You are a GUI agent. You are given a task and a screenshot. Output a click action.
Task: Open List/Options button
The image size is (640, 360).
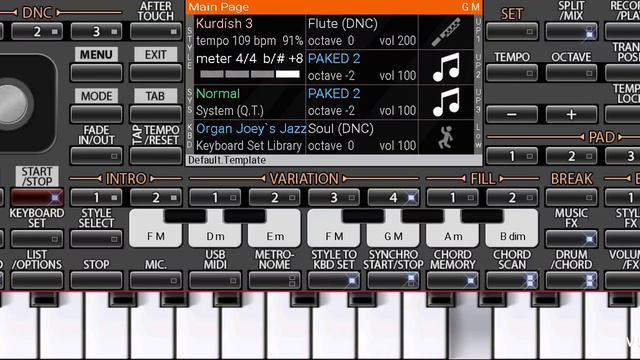click(x=37, y=281)
